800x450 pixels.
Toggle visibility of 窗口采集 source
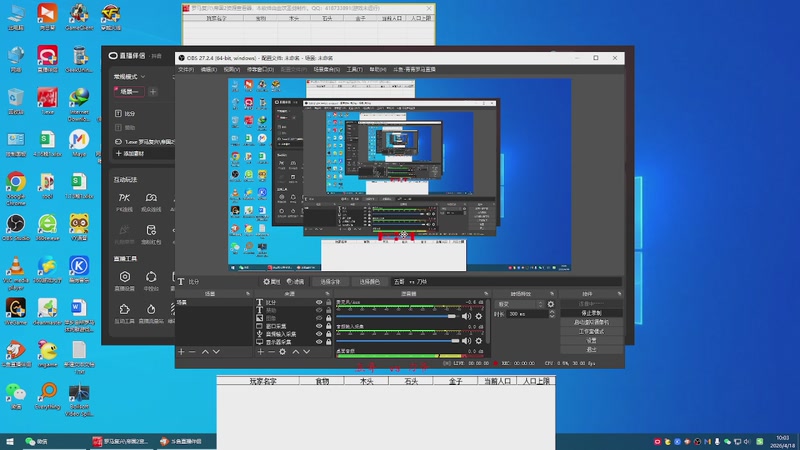[x=319, y=326]
